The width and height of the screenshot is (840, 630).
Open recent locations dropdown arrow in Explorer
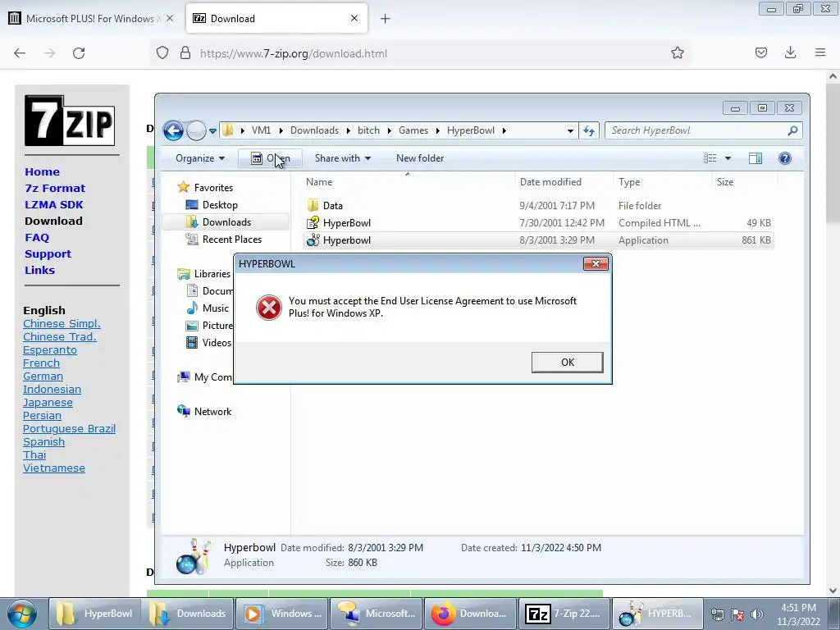click(212, 130)
